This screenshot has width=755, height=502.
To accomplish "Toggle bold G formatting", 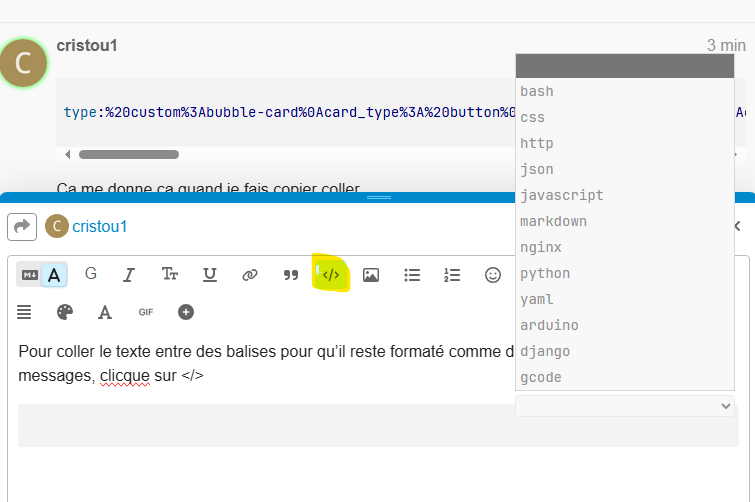I will [x=90, y=274].
